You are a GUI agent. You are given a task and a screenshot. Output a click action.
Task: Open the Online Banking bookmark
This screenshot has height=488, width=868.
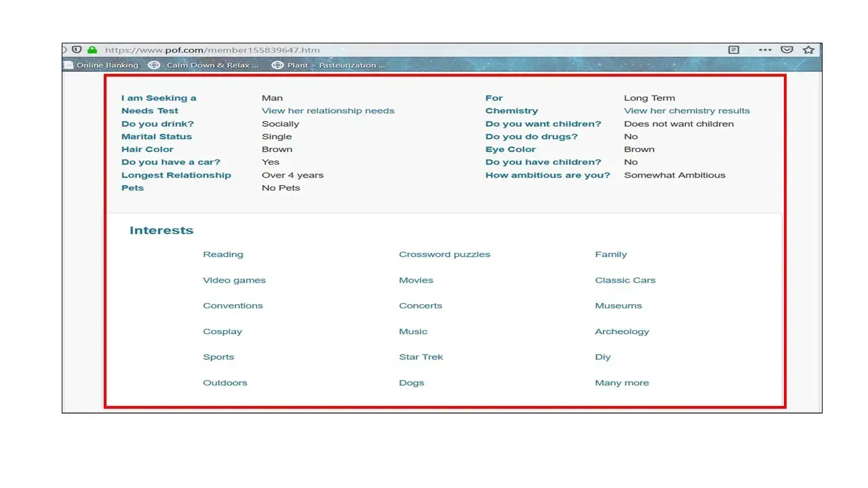click(x=106, y=65)
